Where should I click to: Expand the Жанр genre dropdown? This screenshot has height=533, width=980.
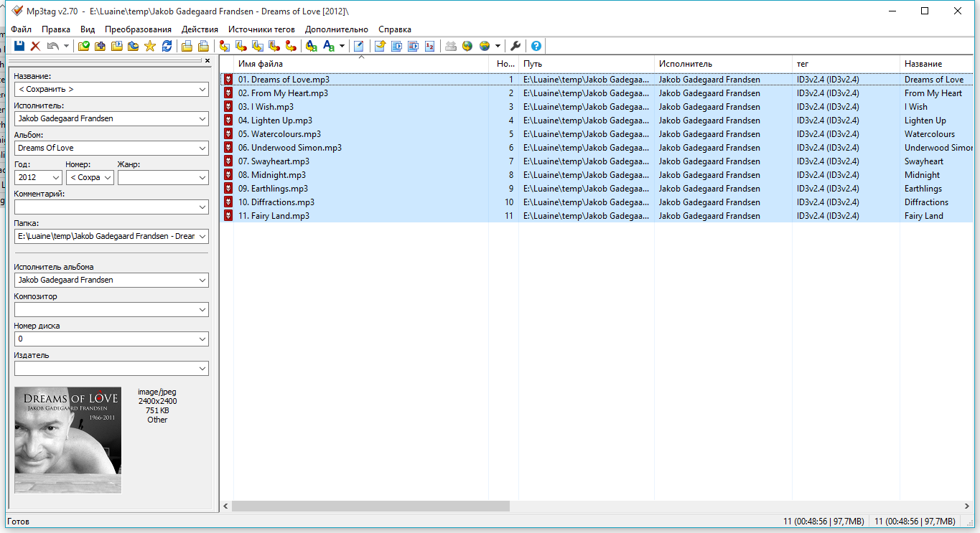pyautogui.click(x=202, y=177)
